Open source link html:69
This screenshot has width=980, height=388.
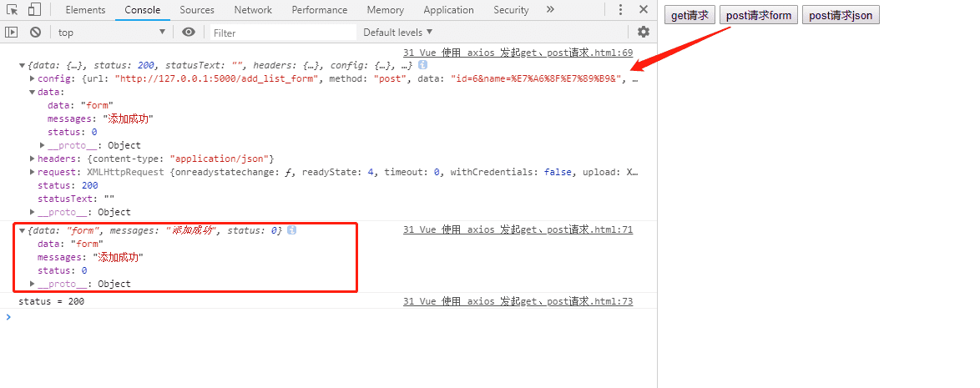(x=518, y=53)
